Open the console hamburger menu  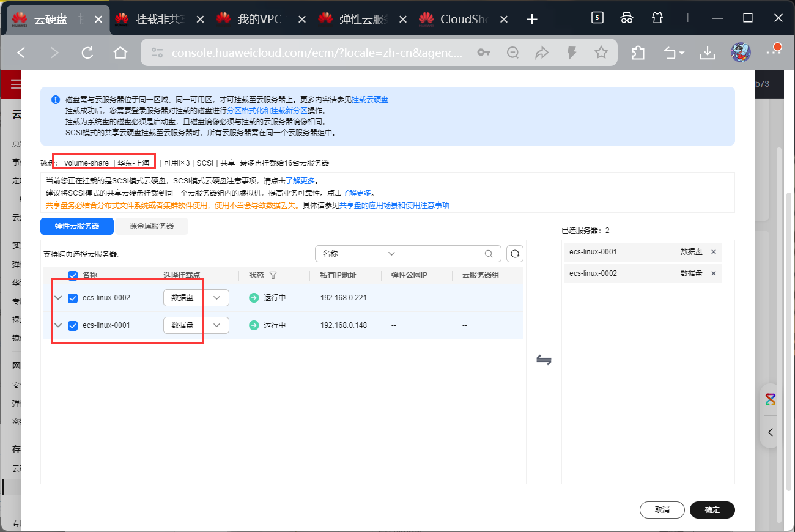[15, 84]
